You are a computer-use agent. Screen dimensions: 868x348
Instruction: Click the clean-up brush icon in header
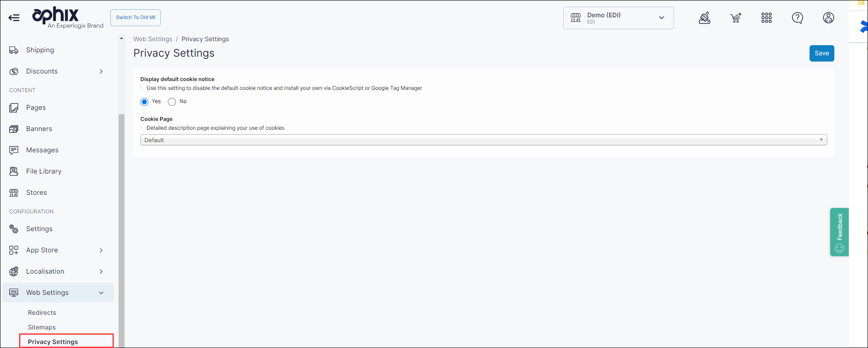(705, 18)
